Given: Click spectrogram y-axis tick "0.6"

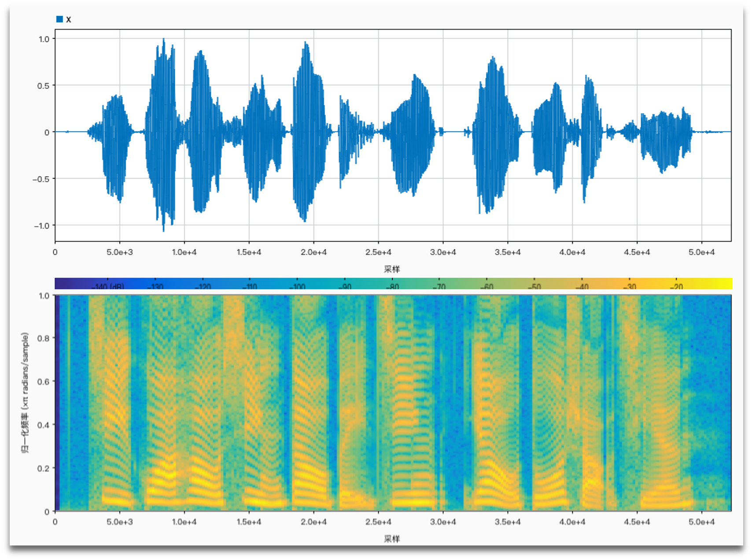Looking at the screenshot, I should point(43,381).
